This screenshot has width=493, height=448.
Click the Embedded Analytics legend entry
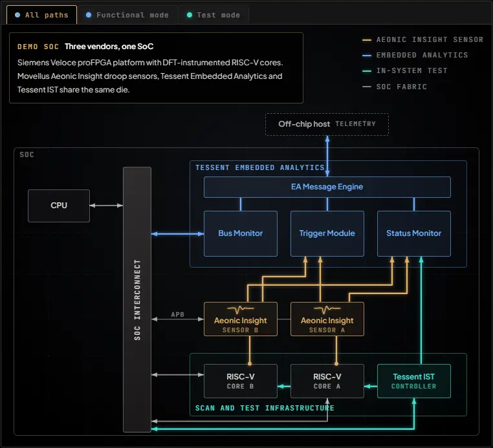point(415,56)
